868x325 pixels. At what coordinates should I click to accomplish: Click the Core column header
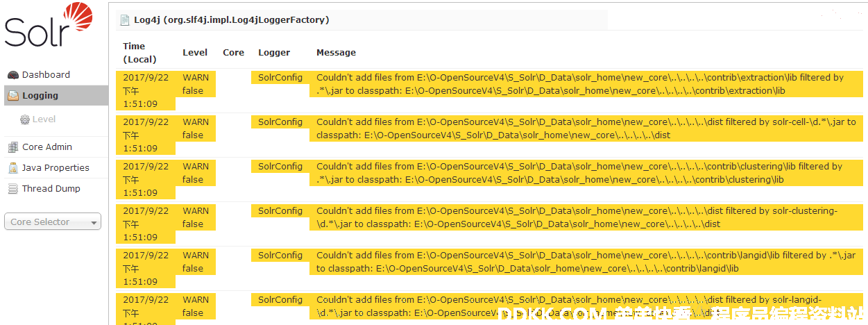click(x=234, y=53)
